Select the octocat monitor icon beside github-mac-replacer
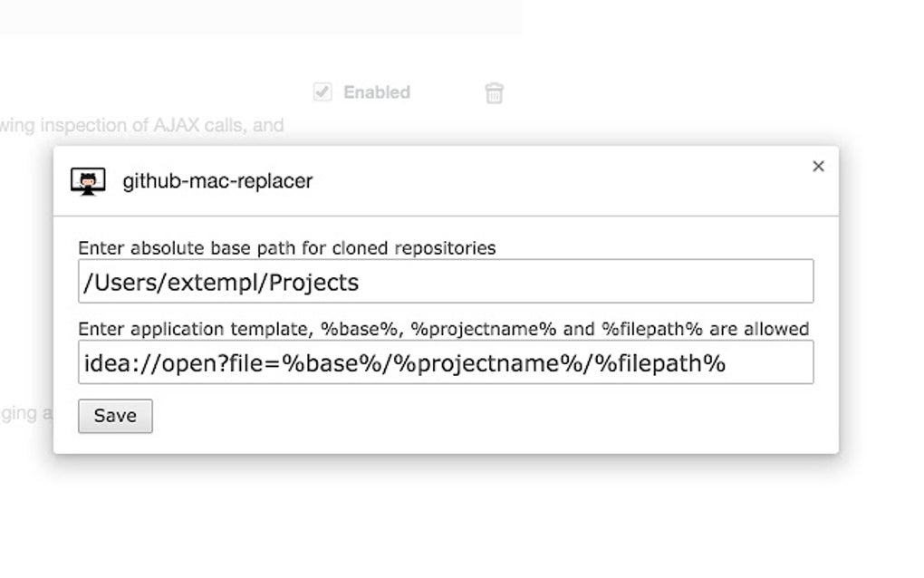924x578 pixels. (x=88, y=180)
